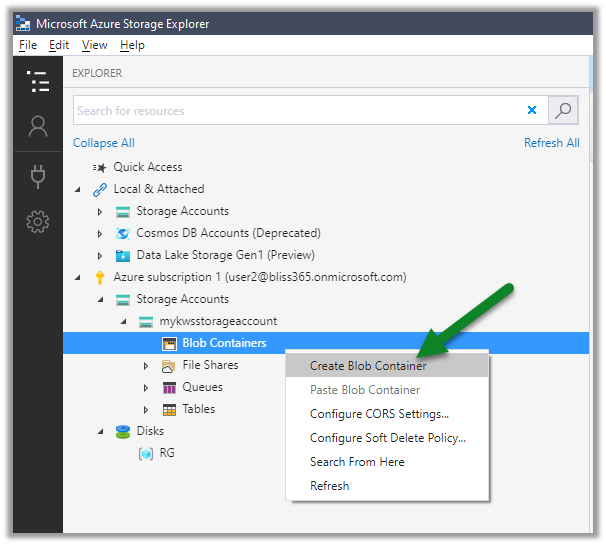The image size is (606, 545).
Task: Open the settings gear icon
Action: (38, 222)
